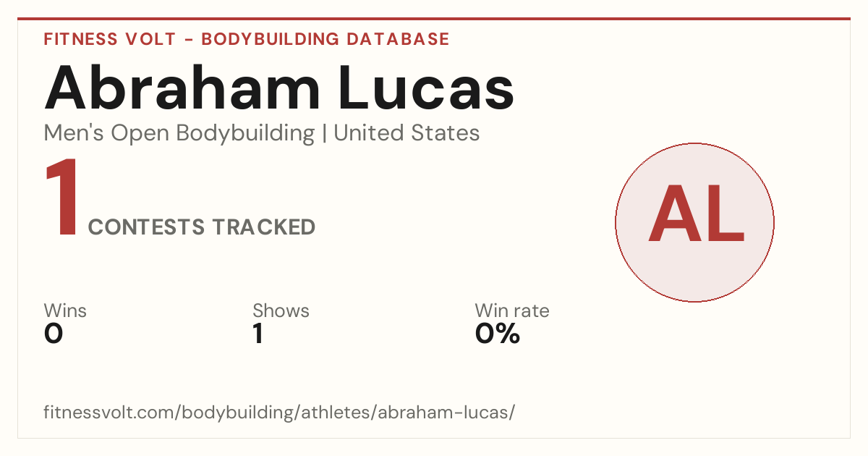The width and height of the screenshot is (868, 456).
Task: Click the Abraham Lucas name heading
Action: (279, 88)
